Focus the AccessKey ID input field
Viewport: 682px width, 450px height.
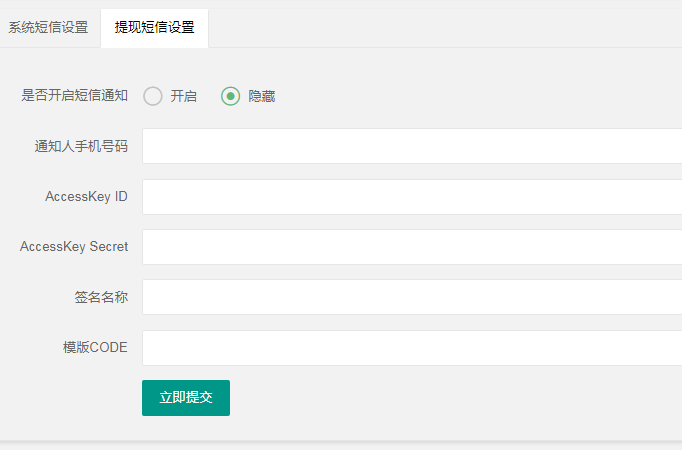[x=412, y=197]
